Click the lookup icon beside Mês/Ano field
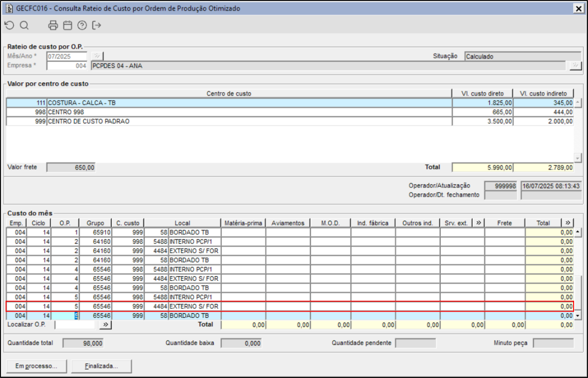 pos(97,56)
